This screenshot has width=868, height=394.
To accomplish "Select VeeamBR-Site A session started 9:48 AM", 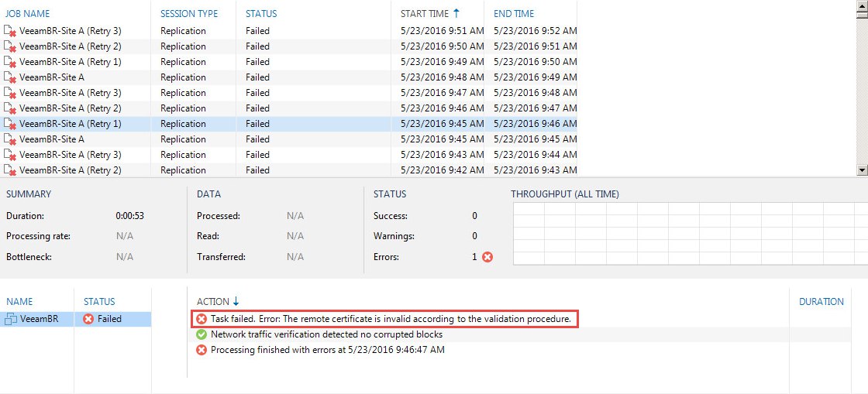I will (x=52, y=77).
